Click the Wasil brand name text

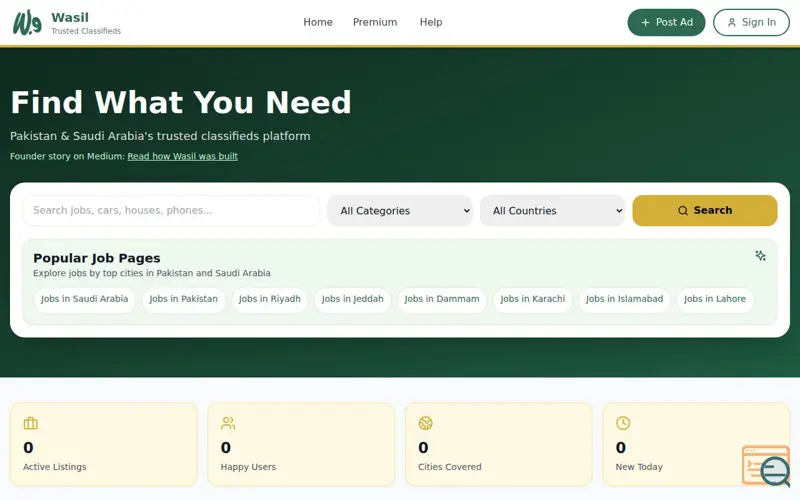[70, 17]
